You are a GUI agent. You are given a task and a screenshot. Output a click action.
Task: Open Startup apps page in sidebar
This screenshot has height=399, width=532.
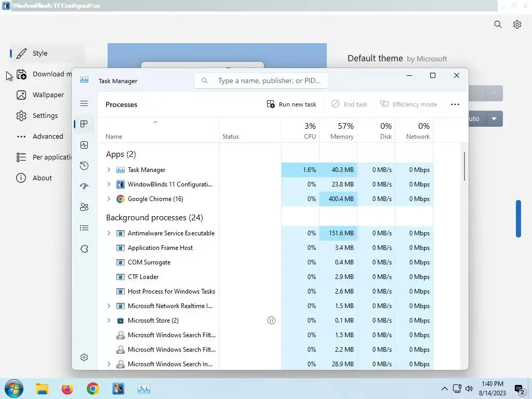pos(84,187)
